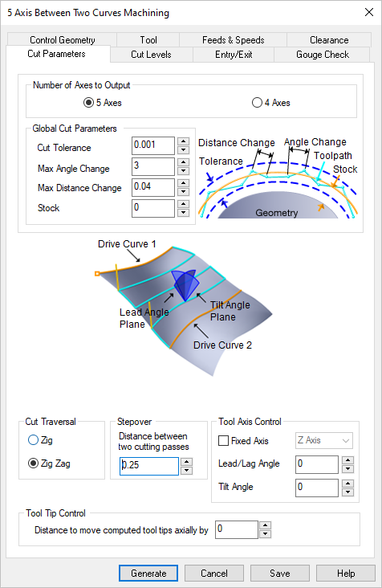Click the Cut Tolerance input field
The width and height of the screenshot is (382, 588).
[x=153, y=145]
